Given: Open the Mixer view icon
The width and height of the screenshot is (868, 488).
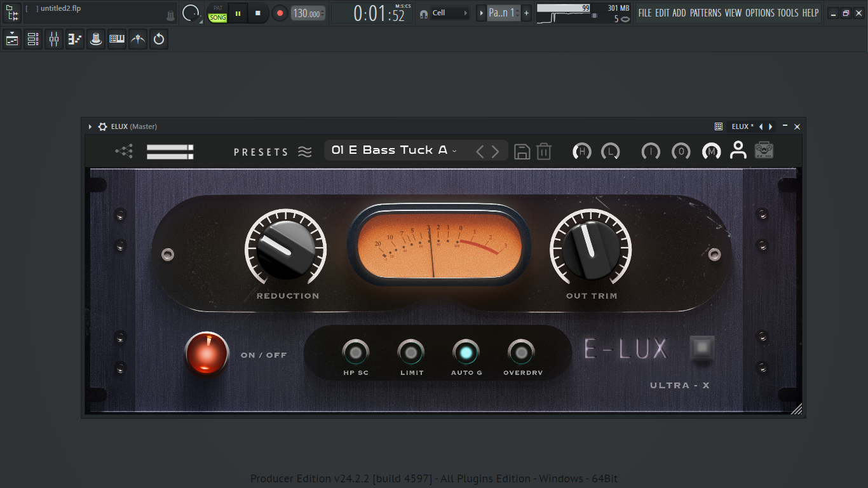Looking at the screenshot, I should (x=54, y=39).
